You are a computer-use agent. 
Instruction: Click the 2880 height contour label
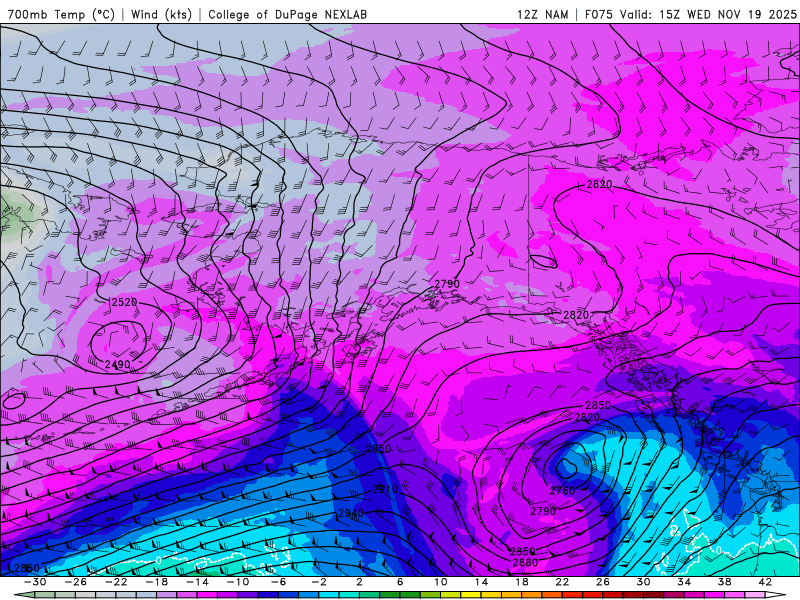coord(525,562)
